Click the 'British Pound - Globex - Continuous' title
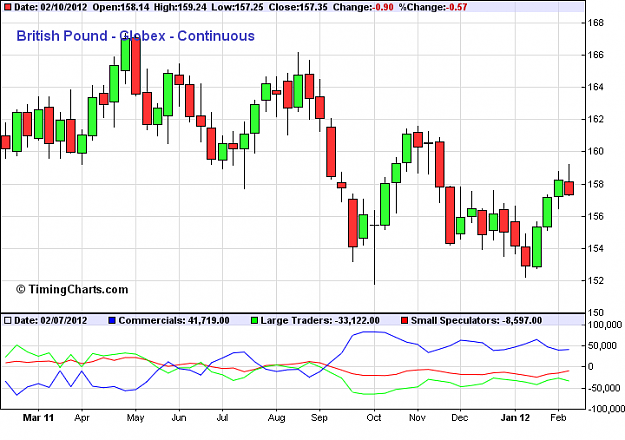625x440 pixels. click(x=136, y=36)
